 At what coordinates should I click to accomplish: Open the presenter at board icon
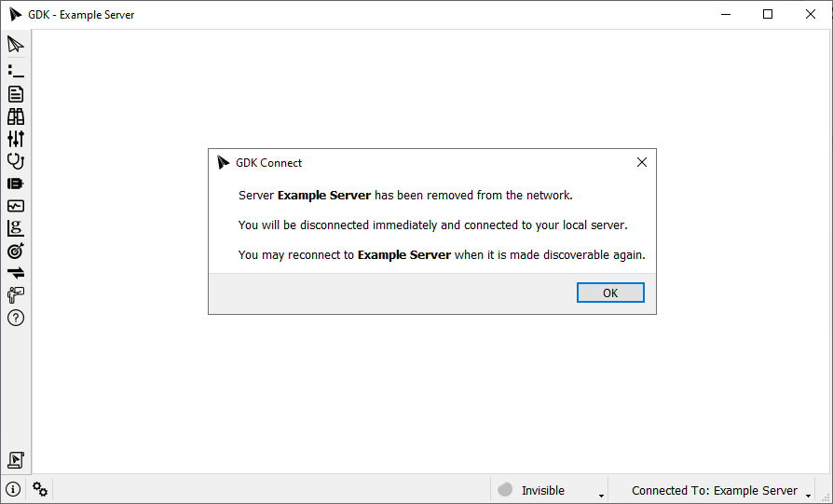pyautogui.click(x=16, y=295)
